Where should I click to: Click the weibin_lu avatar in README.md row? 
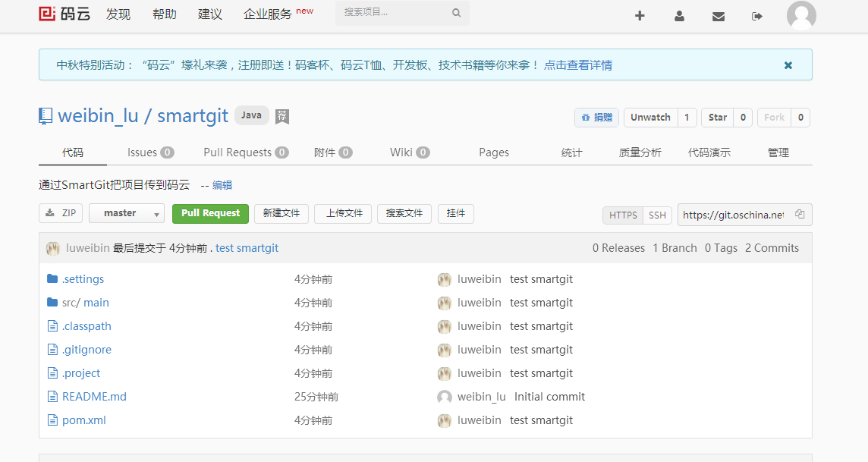pos(445,397)
